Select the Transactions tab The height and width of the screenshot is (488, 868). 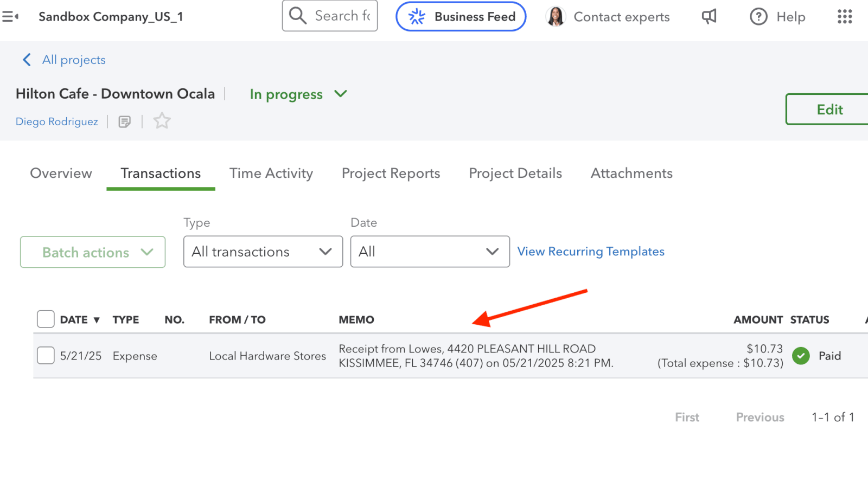pyautogui.click(x=161, y=174)
